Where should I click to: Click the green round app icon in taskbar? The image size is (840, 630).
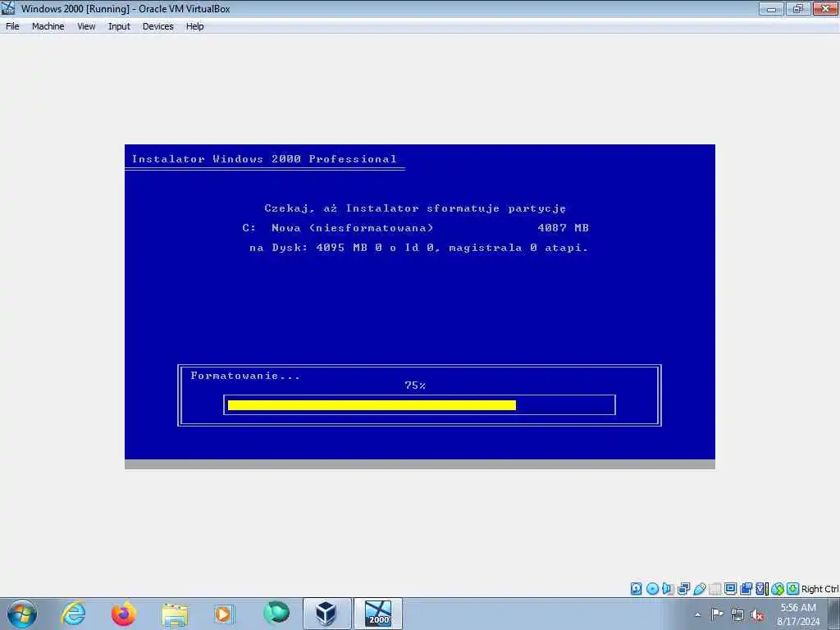click(x=276, y=613)
